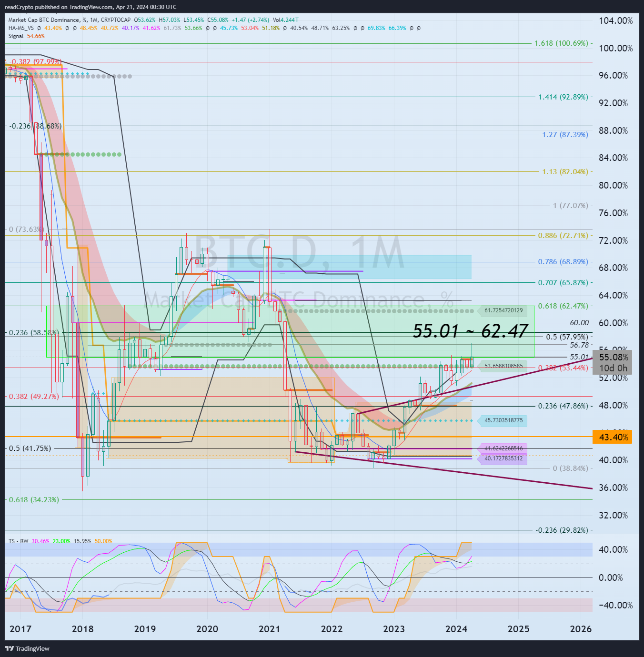Screen dimensions: 644x657
Task: Click the current price tag 55.08% on the axis
Action: click(614, 357)
